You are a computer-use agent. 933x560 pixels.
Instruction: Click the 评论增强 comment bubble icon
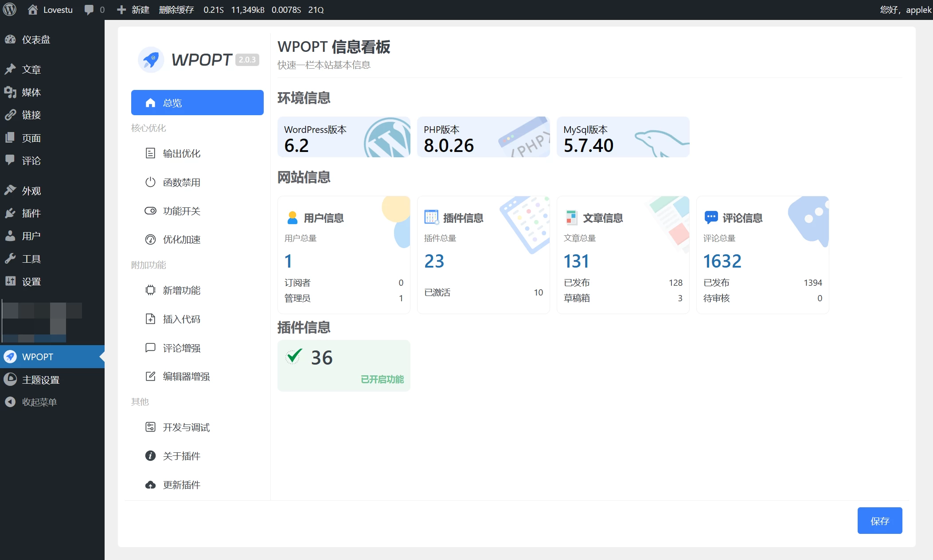point(150,347)
